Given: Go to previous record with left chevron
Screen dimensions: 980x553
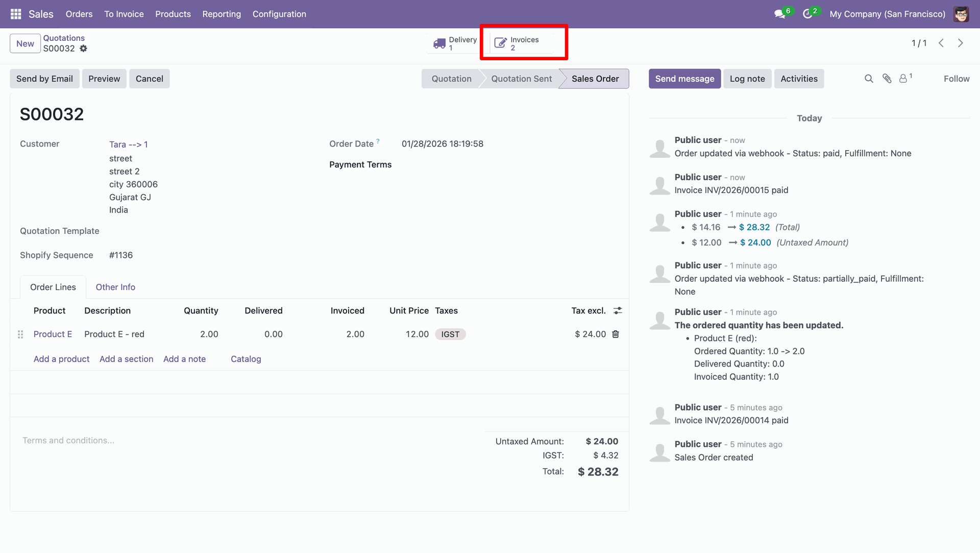Looking at the screenshot, I should [x=941, y=43].
